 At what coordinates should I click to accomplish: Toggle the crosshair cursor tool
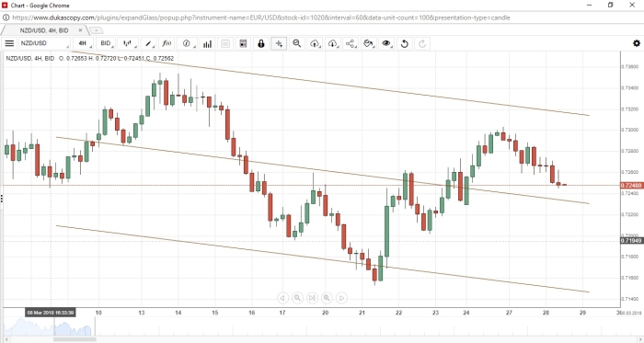click(x=279, y=43)
